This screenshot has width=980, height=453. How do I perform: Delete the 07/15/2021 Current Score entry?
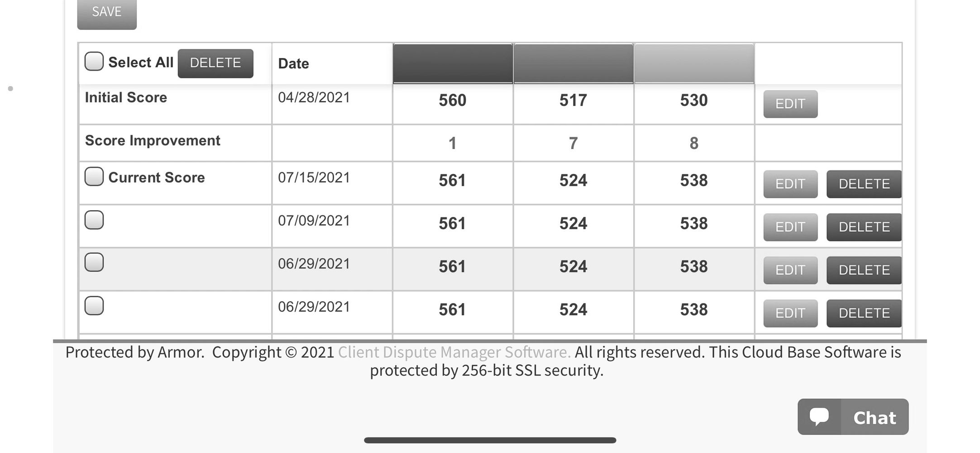point(864,184)
